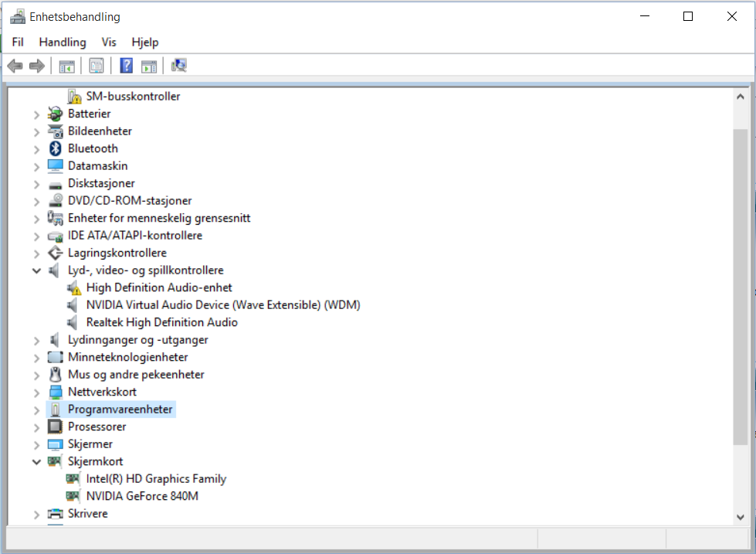Select NVIDIA Virtual Audio Device (WDM)
756x554 pixels.
pyautogui.click(x=223, y=305)
